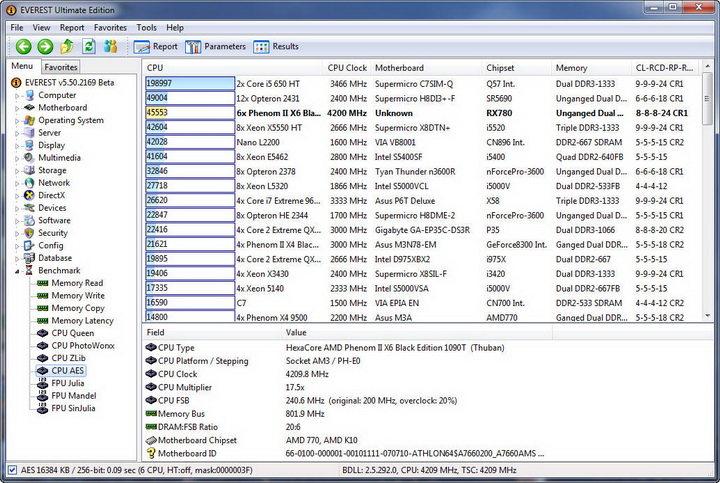
Task: Open the Report menu
Action: tap(72, 28)
